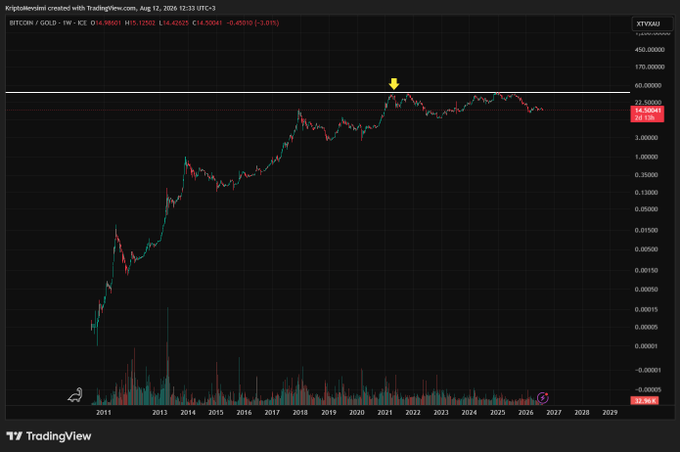The height and width of the screenshot is (452, 680).
Task: Click the red 32.96K volume label
Action: point(645,400)
